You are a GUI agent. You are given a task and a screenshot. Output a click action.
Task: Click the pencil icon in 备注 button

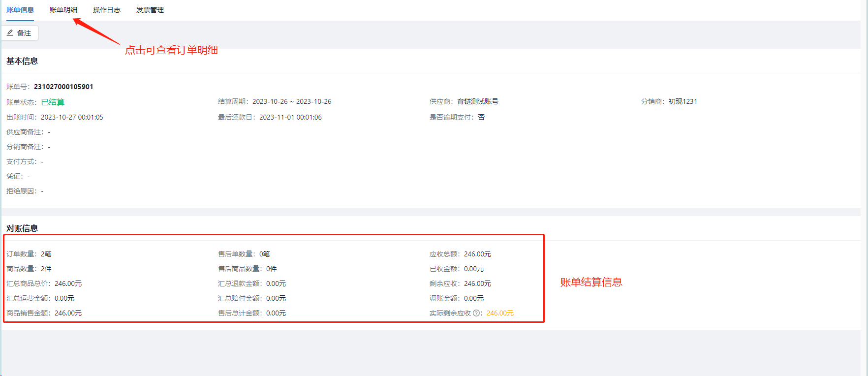[10, 33]
